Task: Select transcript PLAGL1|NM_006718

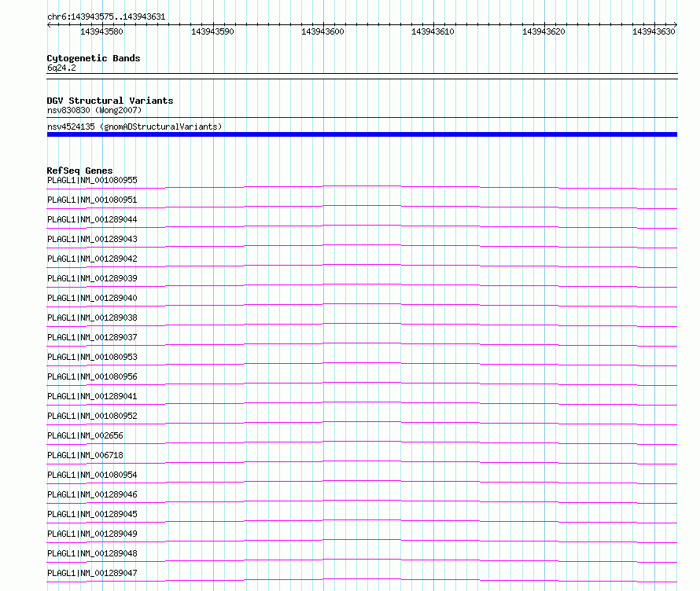Action: pyautogui.click(x=85, y=455)
